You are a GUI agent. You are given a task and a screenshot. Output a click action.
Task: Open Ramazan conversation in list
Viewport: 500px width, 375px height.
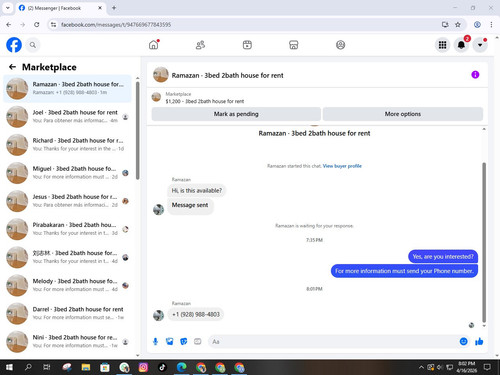click(x=67, y=89)
